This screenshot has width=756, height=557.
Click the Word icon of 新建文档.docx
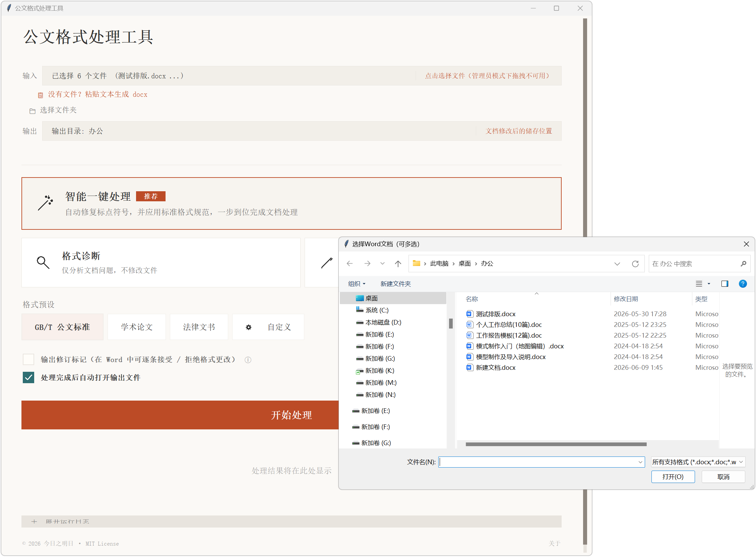tap(469, 367)
